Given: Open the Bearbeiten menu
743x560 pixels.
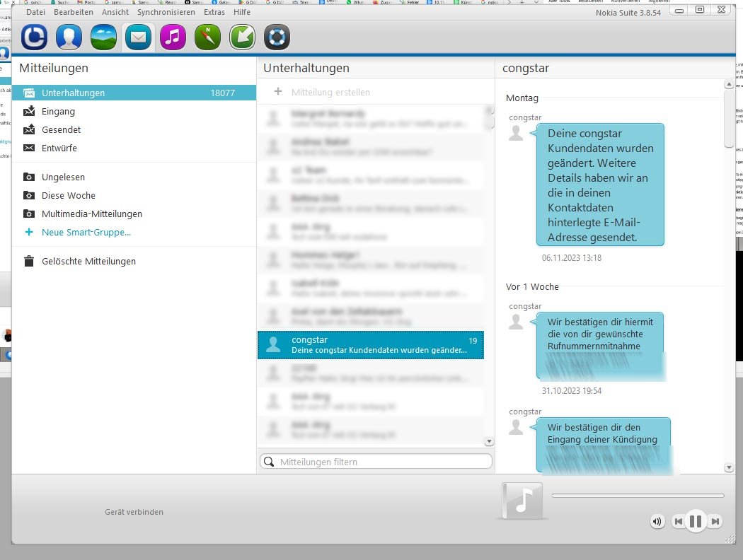Looking at the screenshot, I should coord(74,12).
